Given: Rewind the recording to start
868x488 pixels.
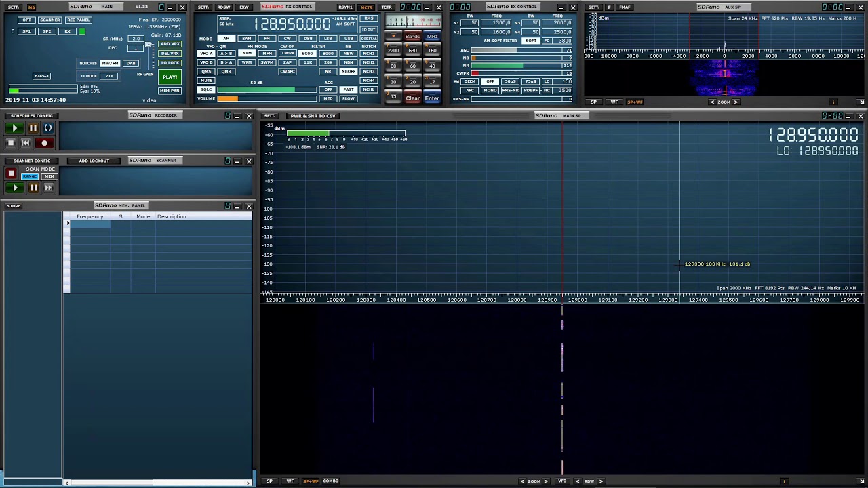Looking at the screenshot, I should tap(26, 143).
